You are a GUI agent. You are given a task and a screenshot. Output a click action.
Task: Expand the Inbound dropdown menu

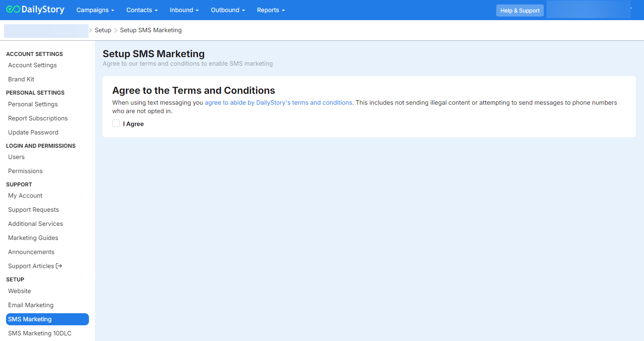[184, 10]
